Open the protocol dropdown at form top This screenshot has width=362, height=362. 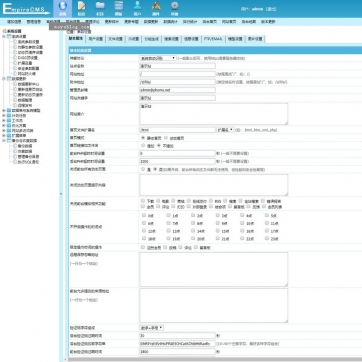coord(158,58)
